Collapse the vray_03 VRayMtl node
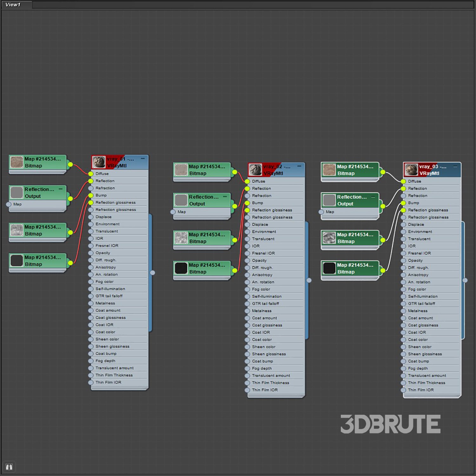The height and width of the screenshot is (476, 476). pos(455,166)
